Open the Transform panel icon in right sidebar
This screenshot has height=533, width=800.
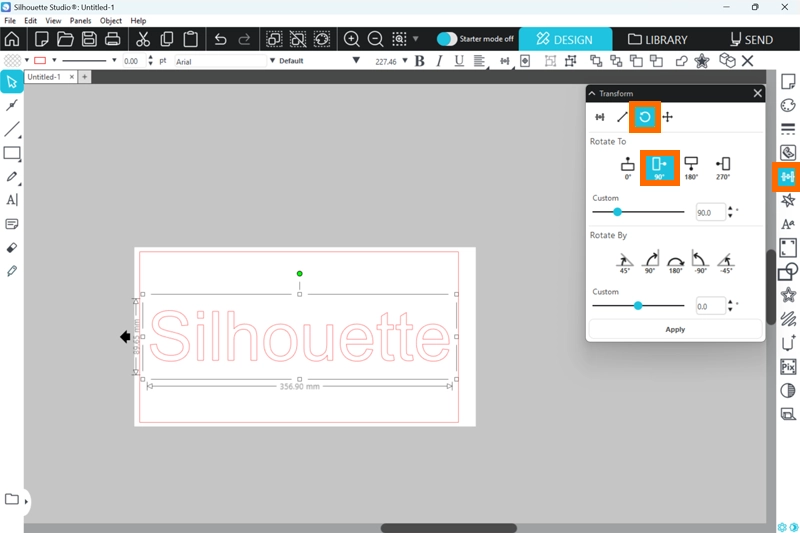[787, 177]
